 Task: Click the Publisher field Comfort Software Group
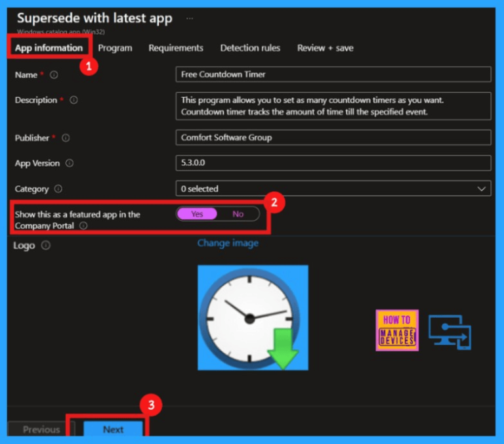333,137
